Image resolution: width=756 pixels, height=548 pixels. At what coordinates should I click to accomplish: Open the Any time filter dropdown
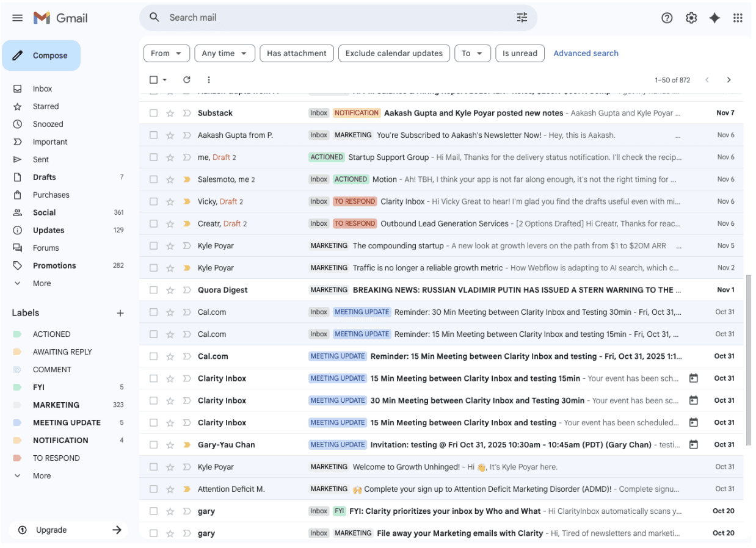pos(225,53)
